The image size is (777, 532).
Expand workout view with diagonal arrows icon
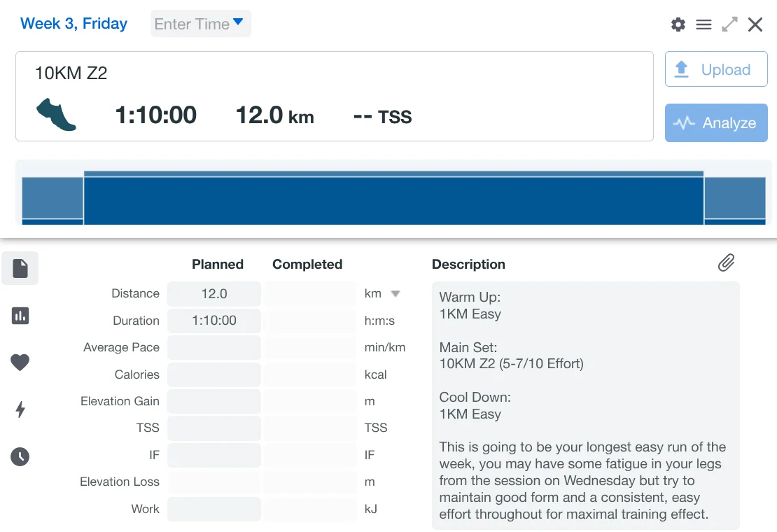pyautogui.click(x=729, y=24)
